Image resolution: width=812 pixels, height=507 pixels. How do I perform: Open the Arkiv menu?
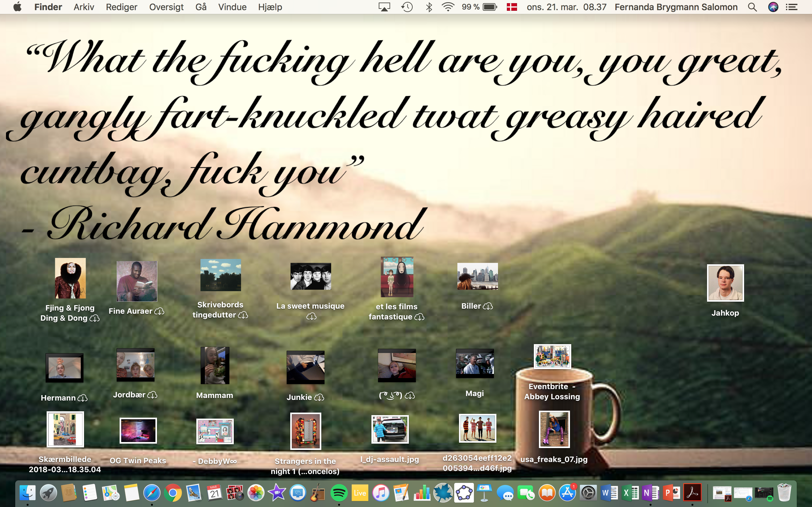tap(83, 7)
